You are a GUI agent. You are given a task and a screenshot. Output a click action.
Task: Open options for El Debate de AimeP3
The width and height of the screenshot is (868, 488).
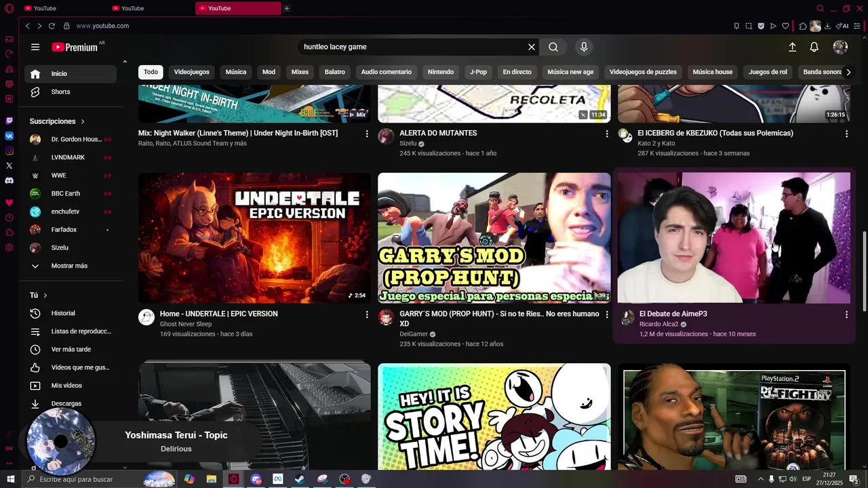click(846, 314)
